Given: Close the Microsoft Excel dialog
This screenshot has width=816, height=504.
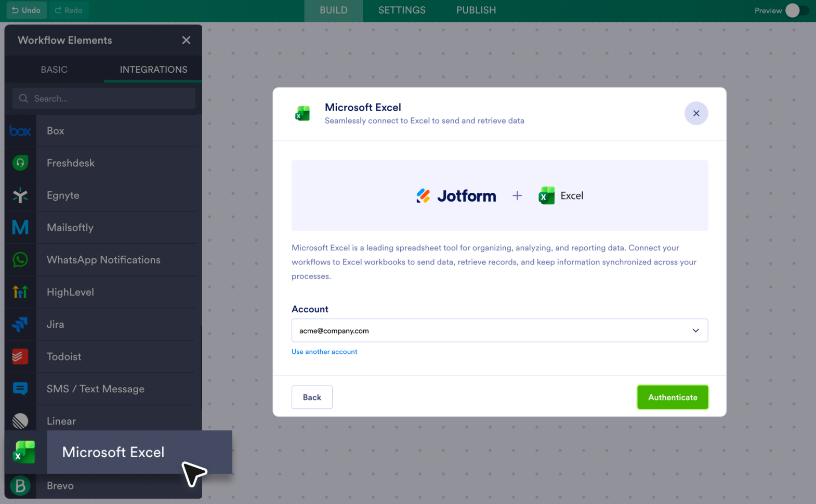Looking at the screenshot, I should point(696,113).
